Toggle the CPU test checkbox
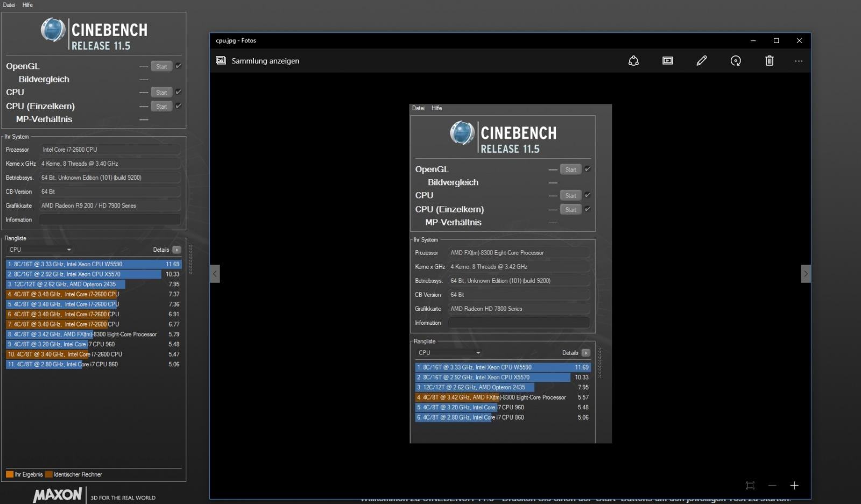861x504 pixels. pos(179,92)
